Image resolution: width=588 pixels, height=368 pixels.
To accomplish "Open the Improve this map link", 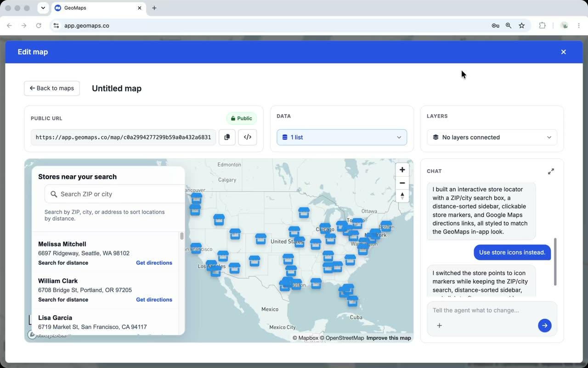I will [389, 338].
